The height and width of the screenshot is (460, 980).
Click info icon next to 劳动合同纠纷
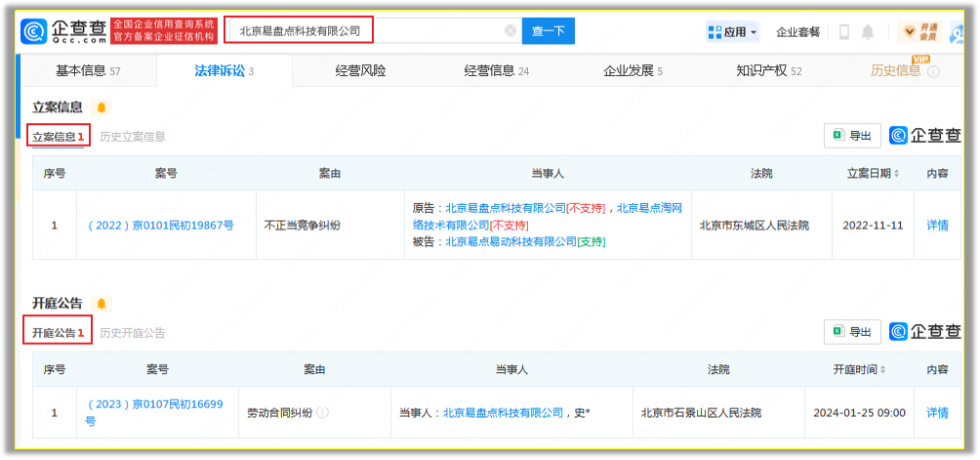pos(323,412)
